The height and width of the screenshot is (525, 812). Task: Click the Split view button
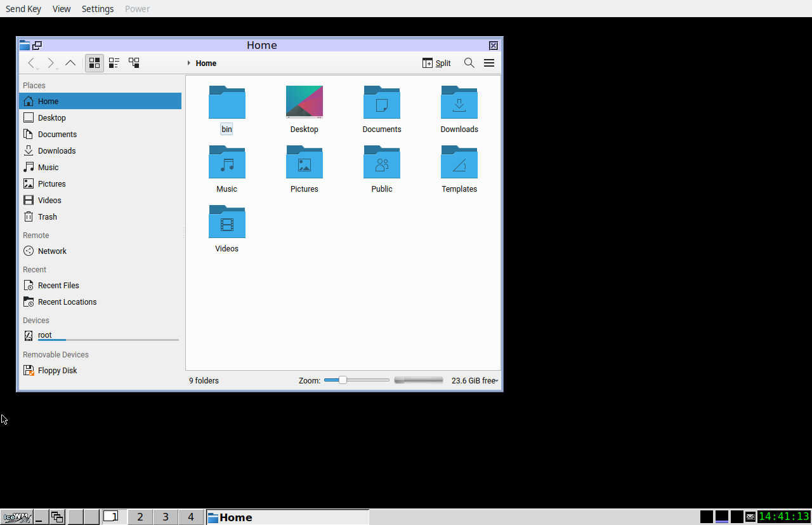436,63
